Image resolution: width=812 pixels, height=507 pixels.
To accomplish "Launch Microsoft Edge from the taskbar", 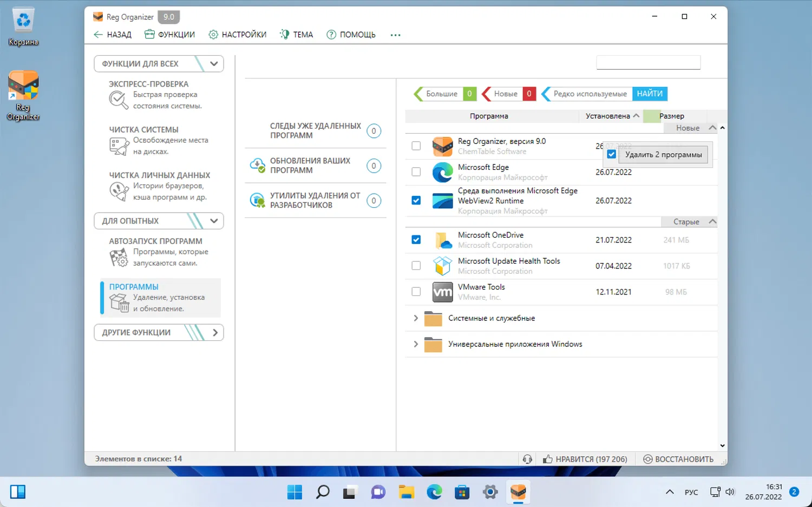I will click(x=434, y=492).
